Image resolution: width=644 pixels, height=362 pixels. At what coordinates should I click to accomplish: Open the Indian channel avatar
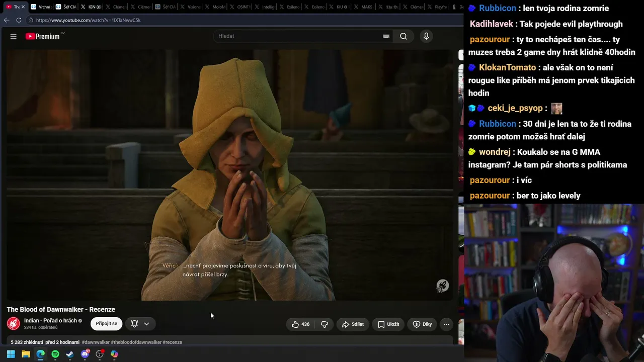click(x=14, y=324)
